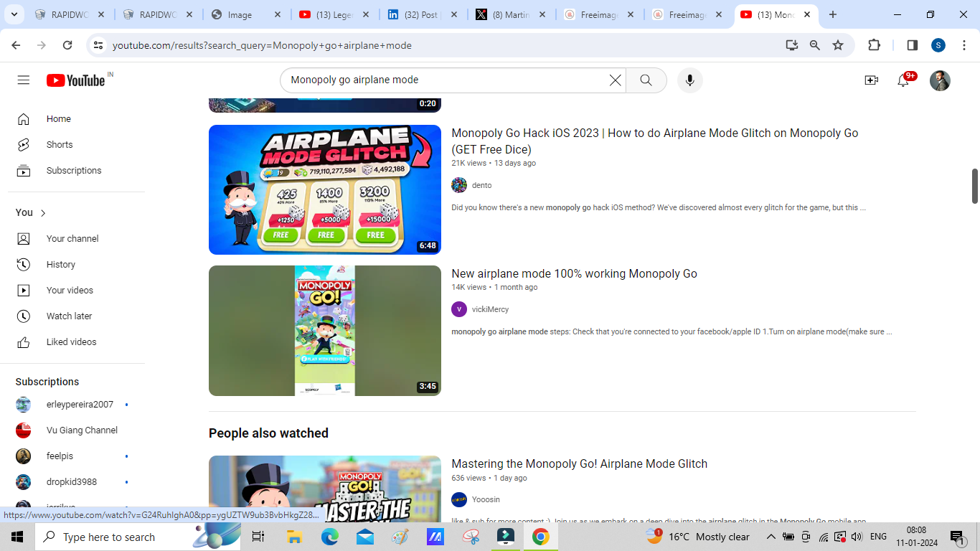This screenshot has height=551, width=980.
Task: Go back in browser
Action: pos(16,45)
